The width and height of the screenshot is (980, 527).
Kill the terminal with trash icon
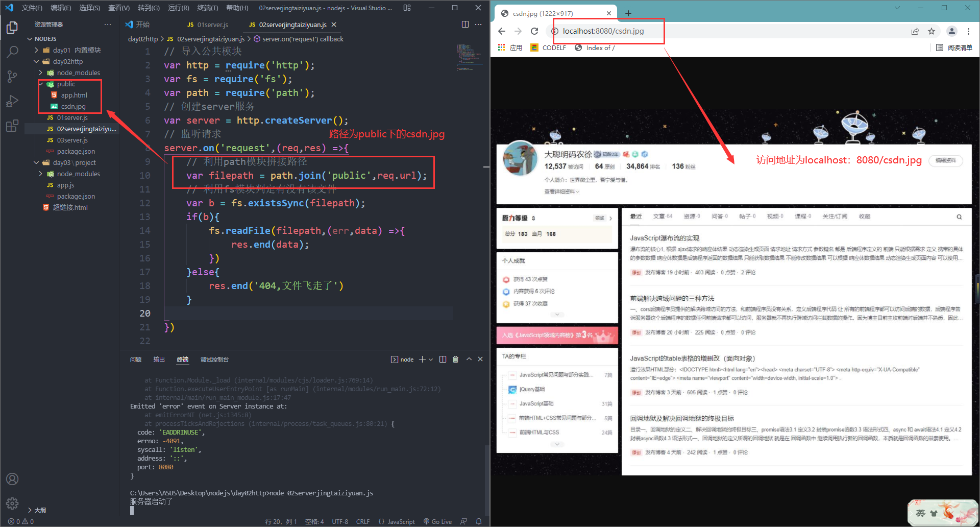point(456,360)
